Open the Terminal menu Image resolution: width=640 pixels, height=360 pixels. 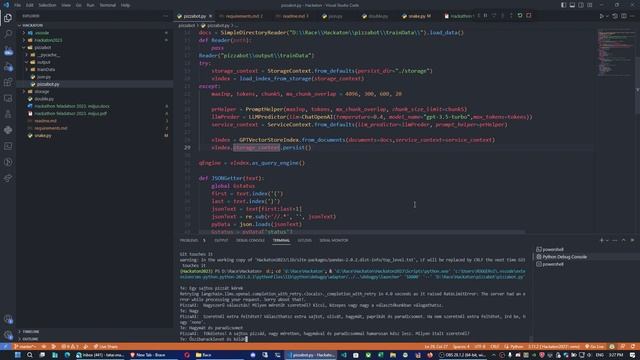108,5
